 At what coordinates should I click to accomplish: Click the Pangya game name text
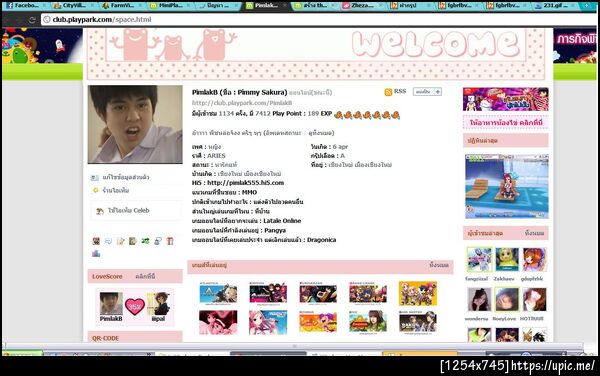(x=275, y=230)
